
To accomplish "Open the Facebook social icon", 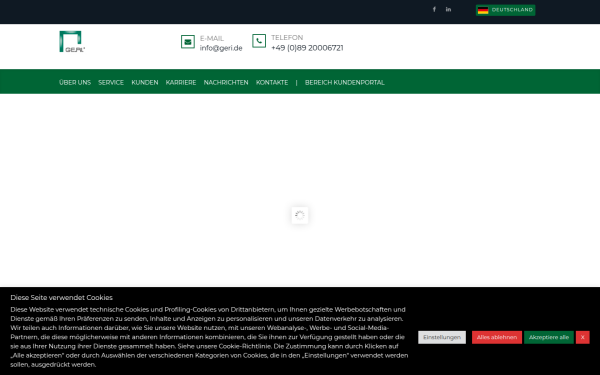I will 434,10.
